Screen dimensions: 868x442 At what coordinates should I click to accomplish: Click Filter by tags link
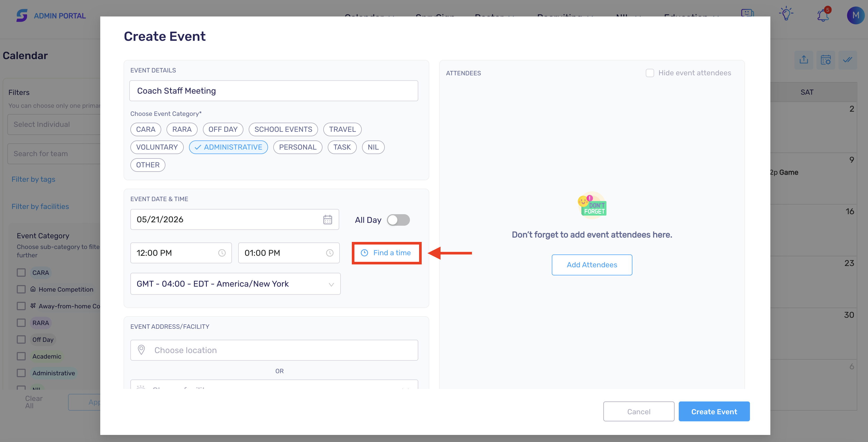[x=33, y=179]
